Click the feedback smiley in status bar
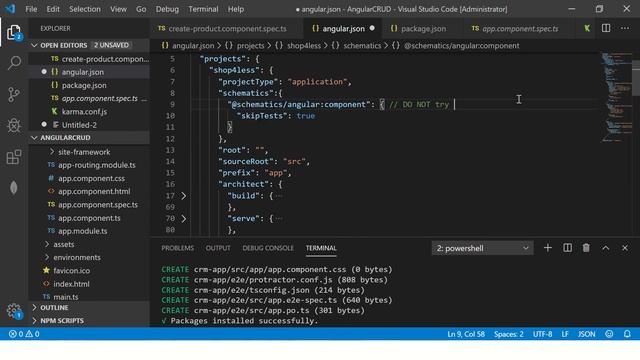Screen dimensions: 640x360 point(609,334)
